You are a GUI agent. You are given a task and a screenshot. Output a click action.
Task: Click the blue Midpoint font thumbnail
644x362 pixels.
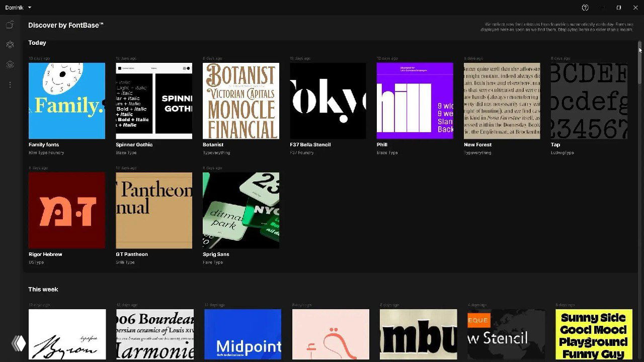(x=243, y=334)
